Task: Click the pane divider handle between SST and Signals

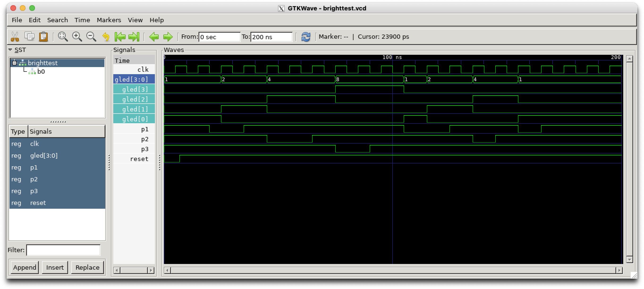Action: [109, 162]
